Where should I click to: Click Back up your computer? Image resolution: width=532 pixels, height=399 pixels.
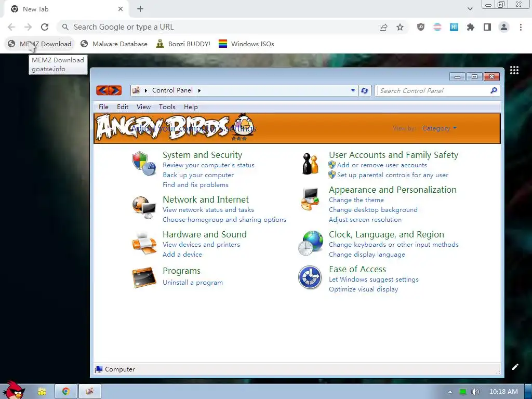click(198, 175)
